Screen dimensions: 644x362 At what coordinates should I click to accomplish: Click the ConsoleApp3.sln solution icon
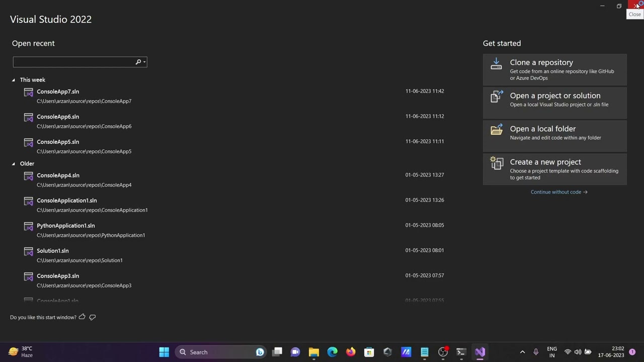pyautogui.click(x=28, y=277)
